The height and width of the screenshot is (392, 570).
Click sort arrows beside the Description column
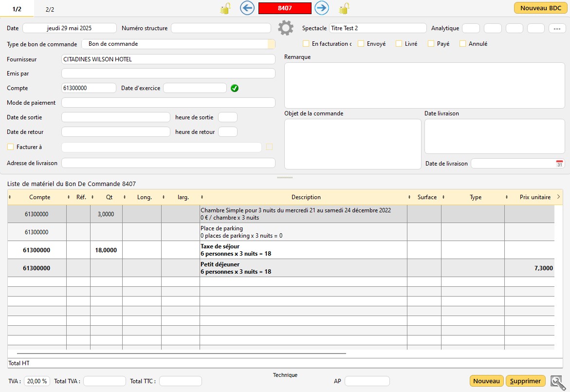(202, 197)
